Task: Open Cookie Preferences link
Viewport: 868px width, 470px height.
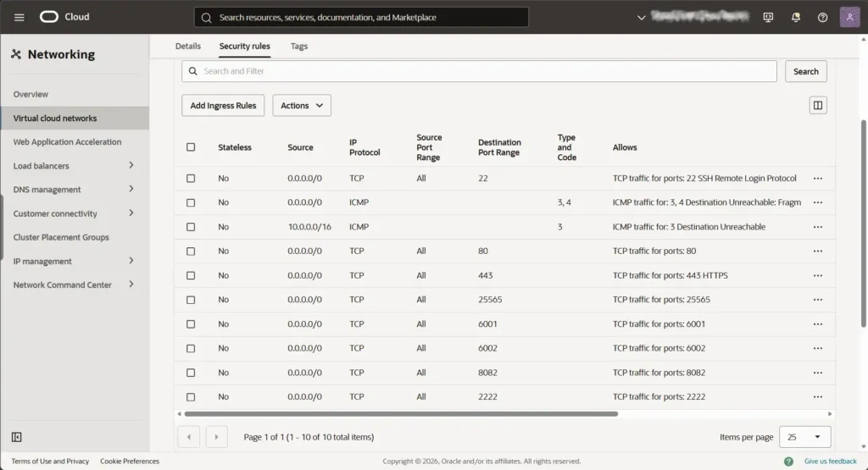Action: (130, 462)
